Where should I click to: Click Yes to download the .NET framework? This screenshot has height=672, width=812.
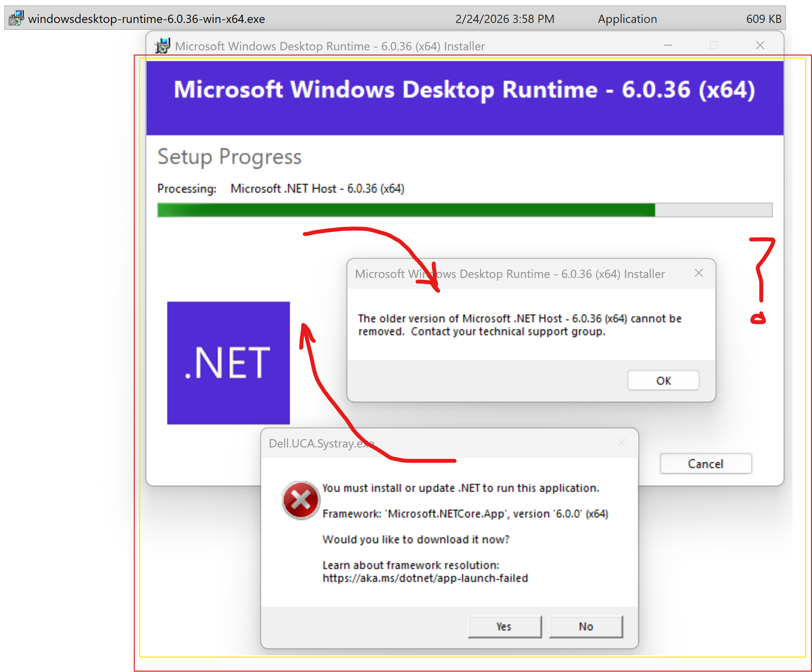[x=504, y=626]
